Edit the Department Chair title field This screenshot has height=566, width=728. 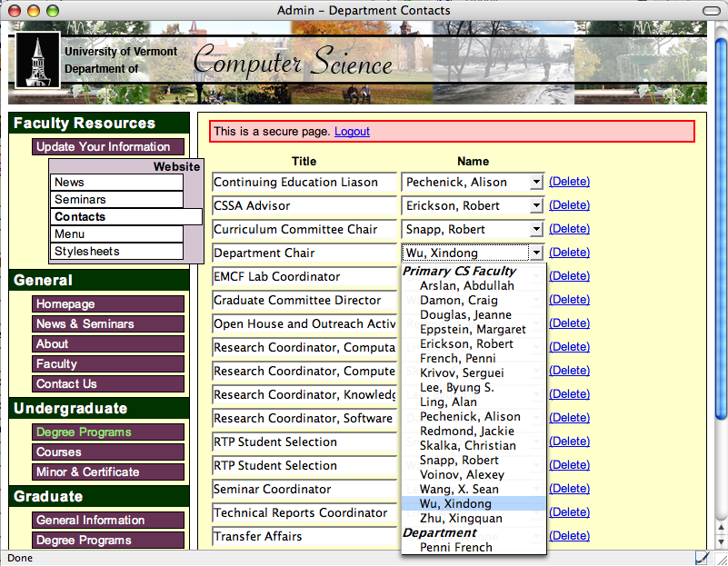[304, 253]
